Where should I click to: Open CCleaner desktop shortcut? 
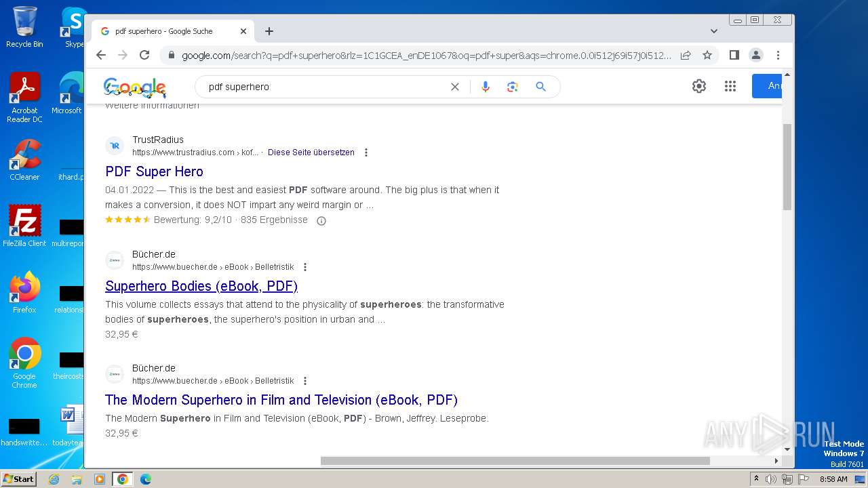pos(24,160)
